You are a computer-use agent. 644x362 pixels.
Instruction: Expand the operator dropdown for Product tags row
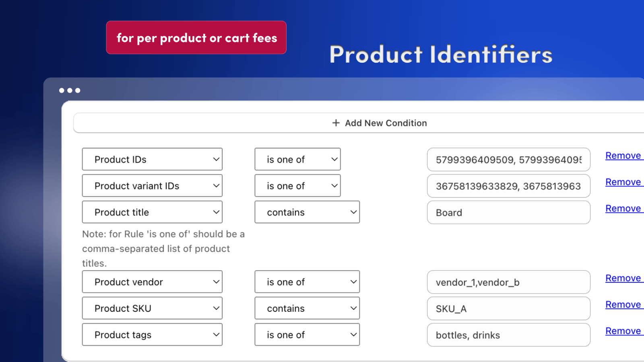307,334
